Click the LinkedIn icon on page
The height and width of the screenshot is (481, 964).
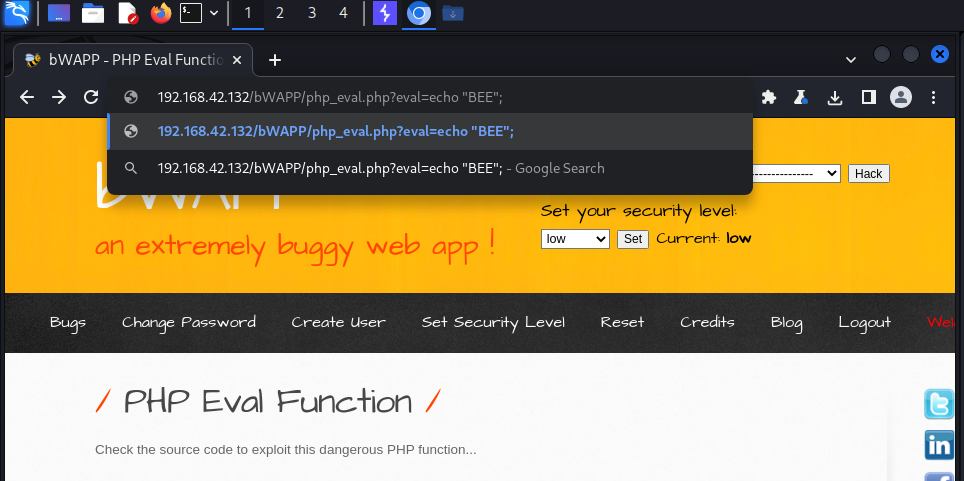939,446
